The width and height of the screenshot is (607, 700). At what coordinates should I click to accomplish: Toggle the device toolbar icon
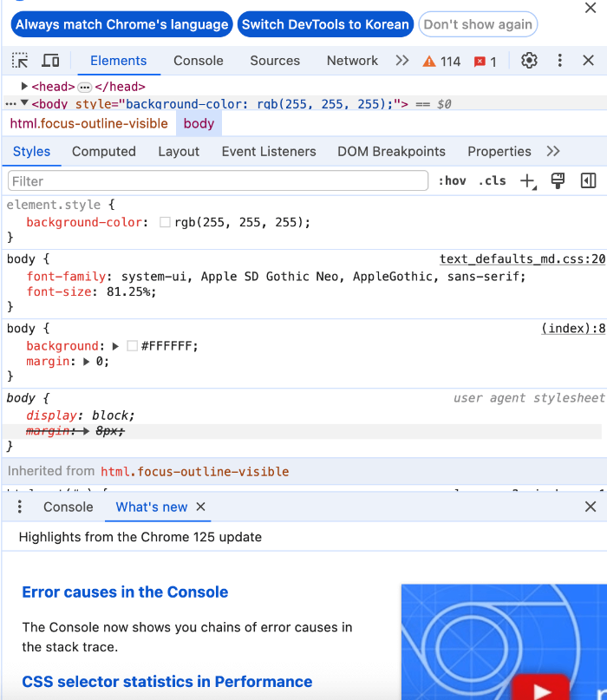coord(50,60)
